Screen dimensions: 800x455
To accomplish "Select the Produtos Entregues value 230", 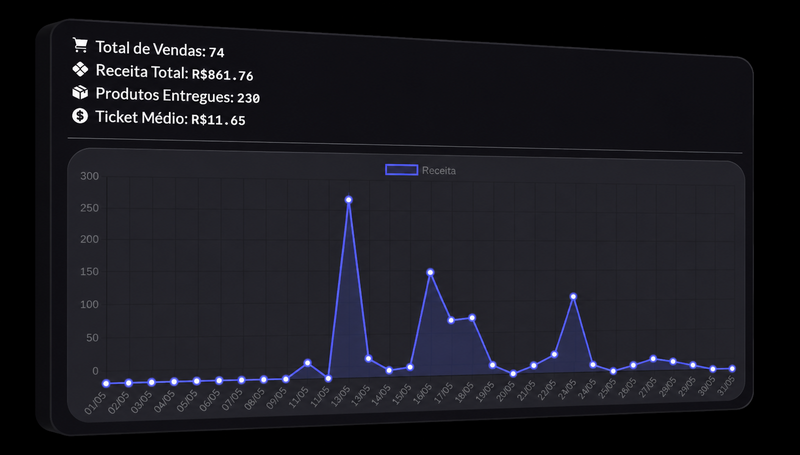I will (248, 97).
